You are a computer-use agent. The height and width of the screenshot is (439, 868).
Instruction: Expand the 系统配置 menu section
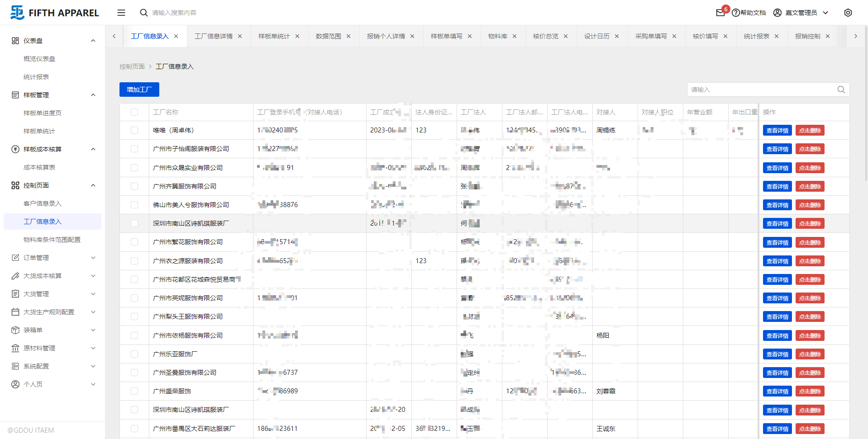[93, 366]
